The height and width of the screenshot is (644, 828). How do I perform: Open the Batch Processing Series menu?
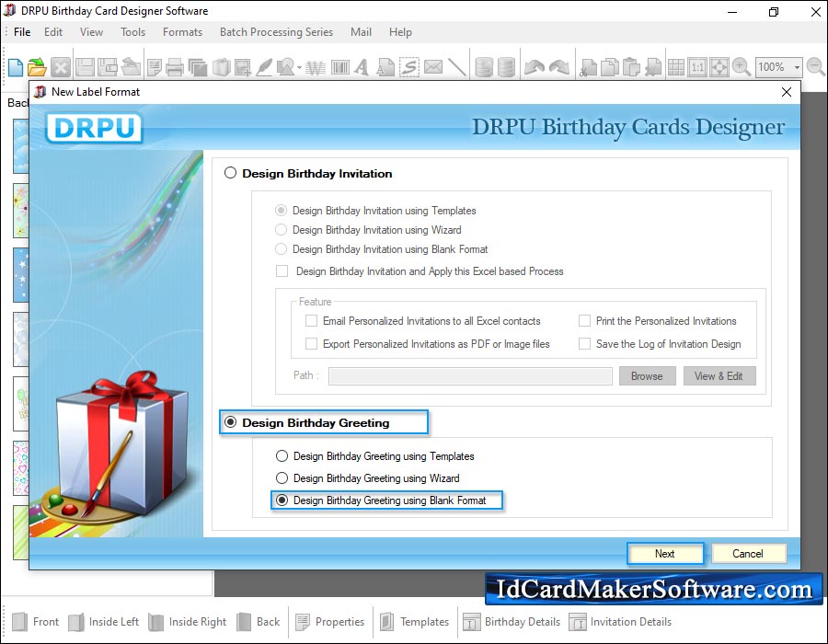[x=276, y=32]
